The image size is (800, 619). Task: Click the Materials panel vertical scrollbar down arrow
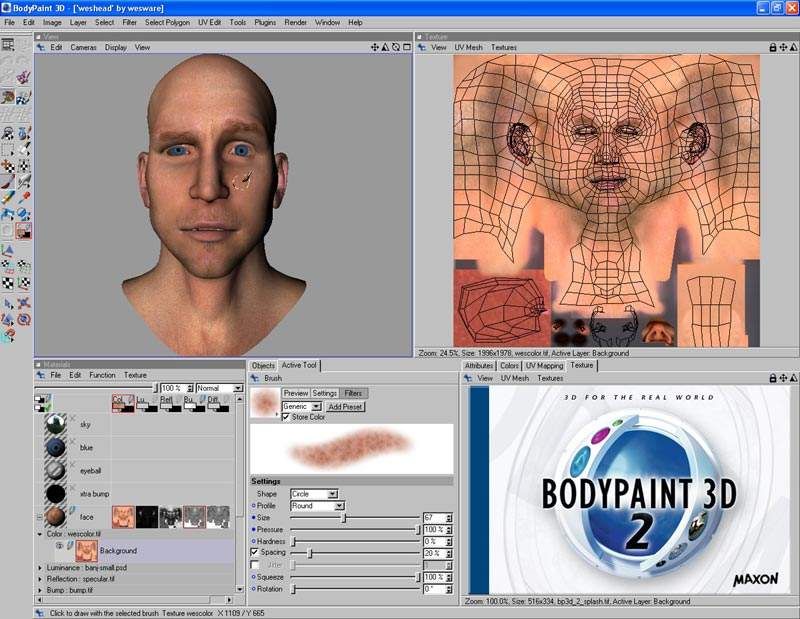(x=239, y=589)
